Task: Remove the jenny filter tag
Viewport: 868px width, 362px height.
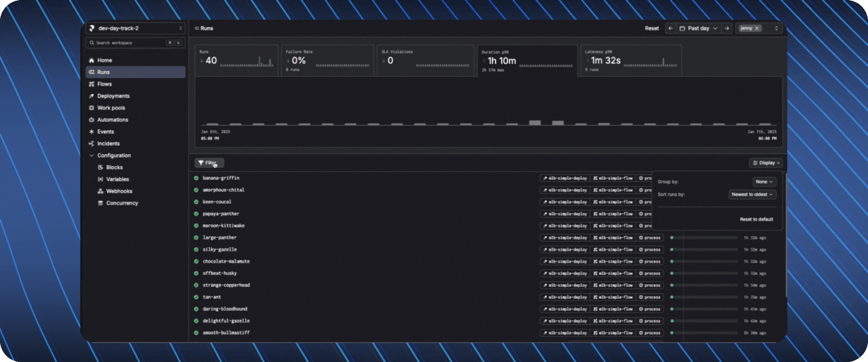Action: click(x=757, y=29)
